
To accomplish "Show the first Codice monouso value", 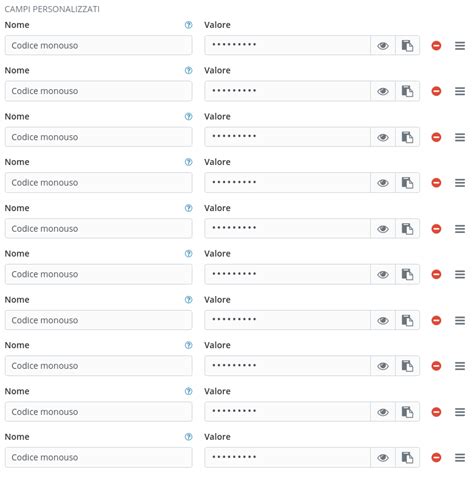I will click(384, 46).
